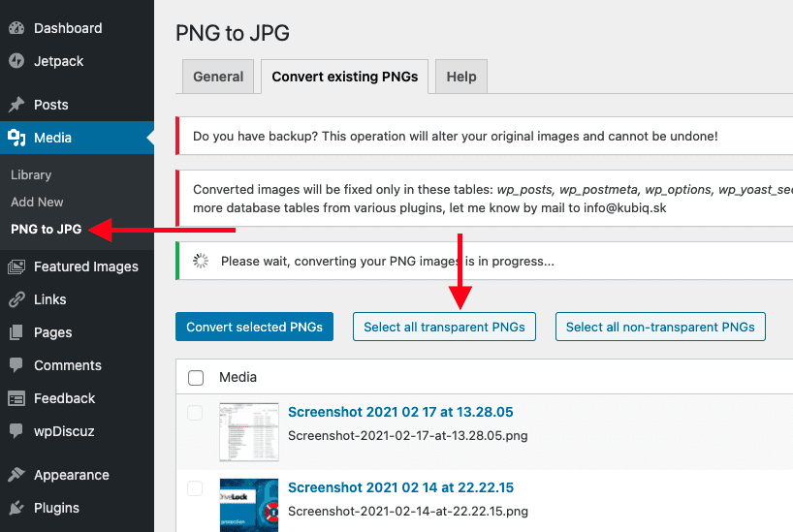Click Select all transparent PNGs

444,327
